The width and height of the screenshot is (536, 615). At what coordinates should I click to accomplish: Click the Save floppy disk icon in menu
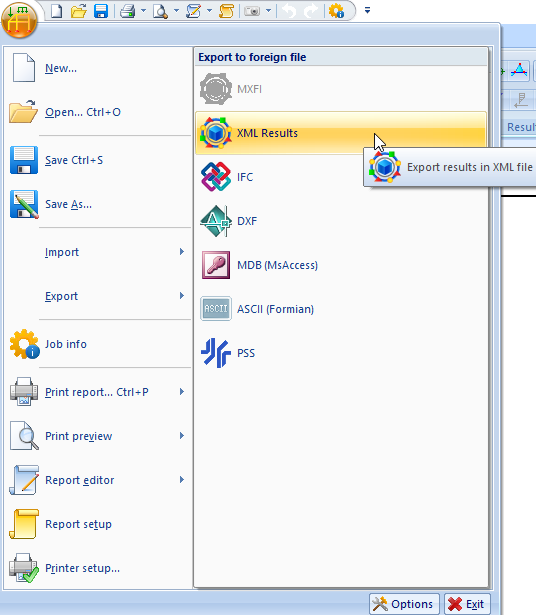pos(24,160)
